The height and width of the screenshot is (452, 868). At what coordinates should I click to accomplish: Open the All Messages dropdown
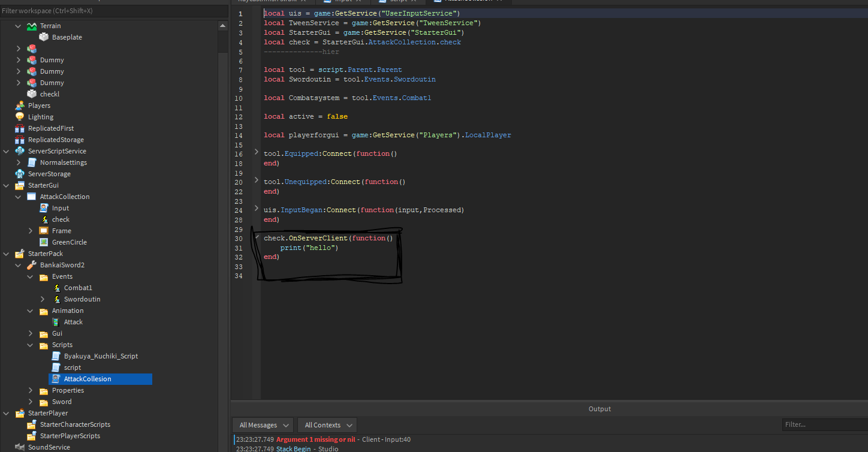coord(263,424)
